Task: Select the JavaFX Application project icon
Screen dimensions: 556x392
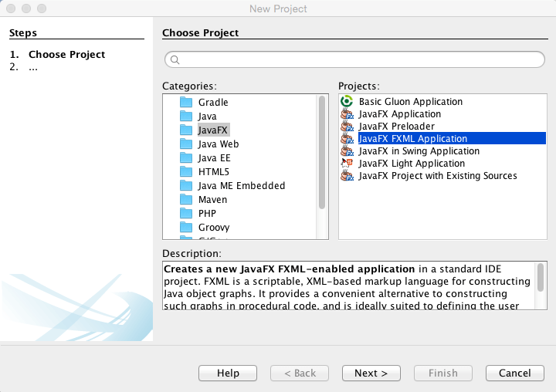Action: tap(347, 114)
